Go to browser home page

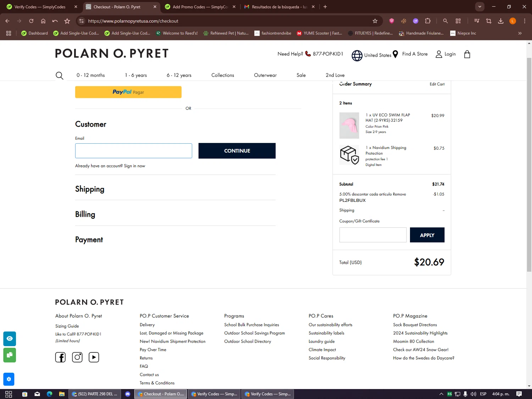(43, 21)
